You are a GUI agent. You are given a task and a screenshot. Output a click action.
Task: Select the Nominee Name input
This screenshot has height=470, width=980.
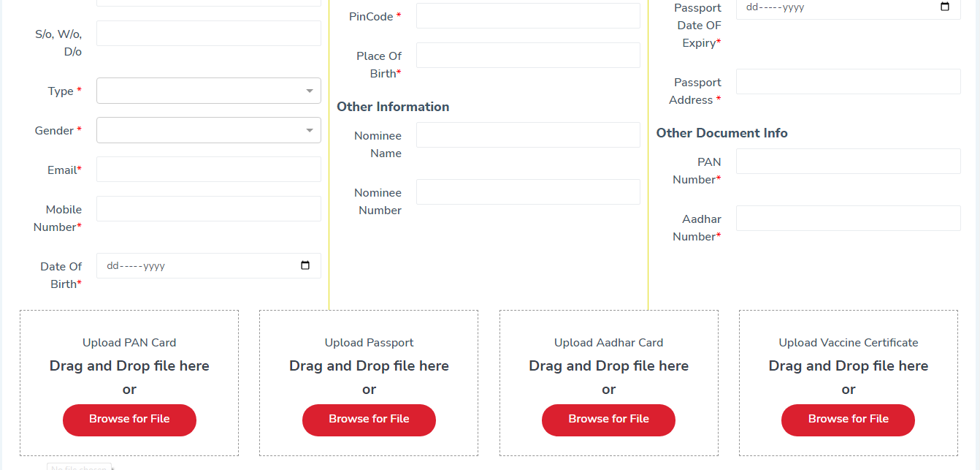[528, 134]
